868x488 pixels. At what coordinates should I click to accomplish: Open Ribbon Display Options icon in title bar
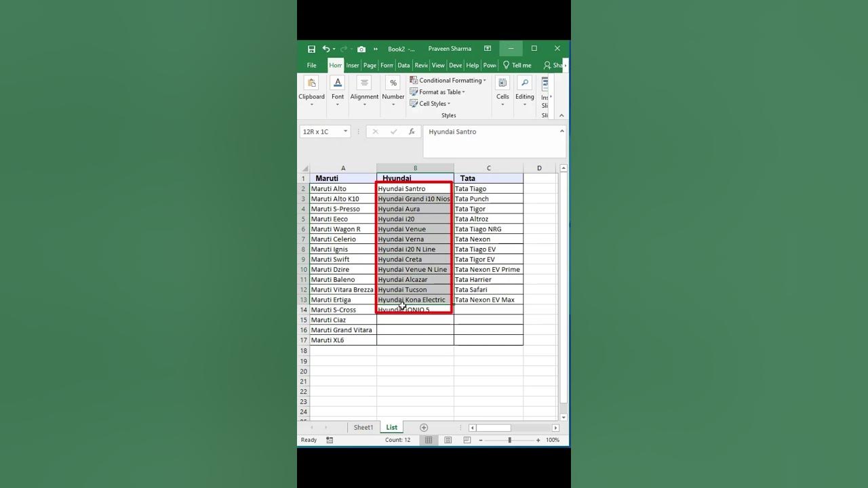coord(488,49)
